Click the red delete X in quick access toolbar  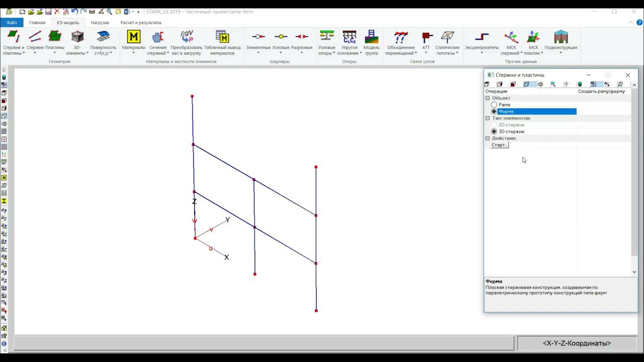(57, 12)
